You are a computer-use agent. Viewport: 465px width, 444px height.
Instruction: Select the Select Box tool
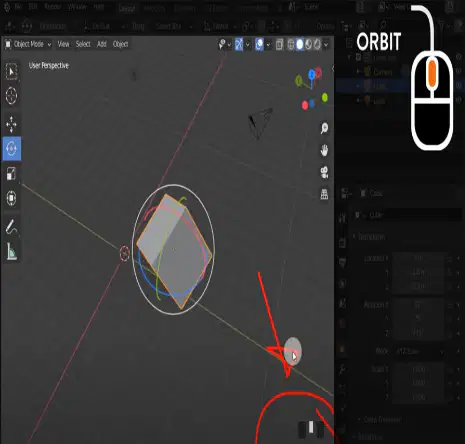tap(11, 71)
